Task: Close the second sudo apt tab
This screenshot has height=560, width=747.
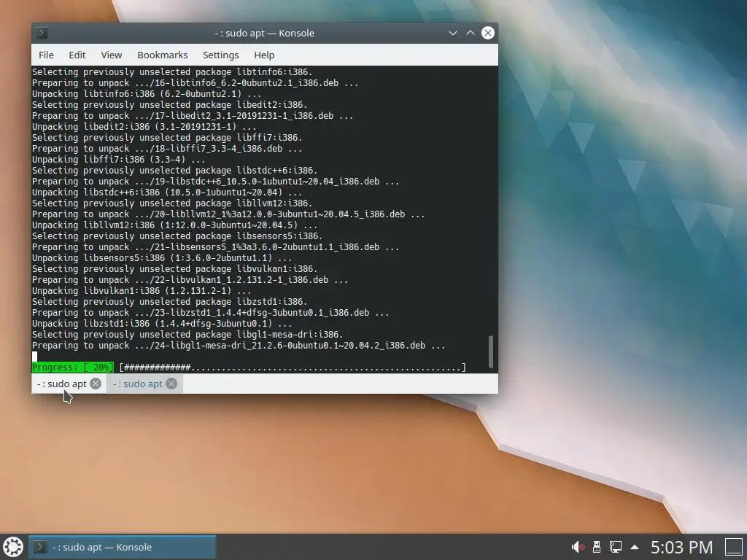Action: pos(171,384)
